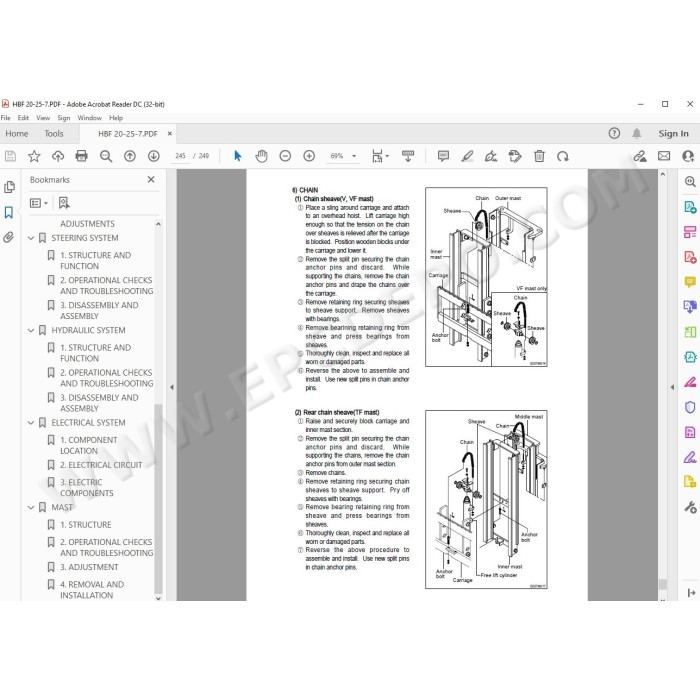The width and height of the screenshot is (700, 700).
Task: Open 4. REMOVAL AND INSTALLATION bookmark
Action: click(x=92, y=590)
